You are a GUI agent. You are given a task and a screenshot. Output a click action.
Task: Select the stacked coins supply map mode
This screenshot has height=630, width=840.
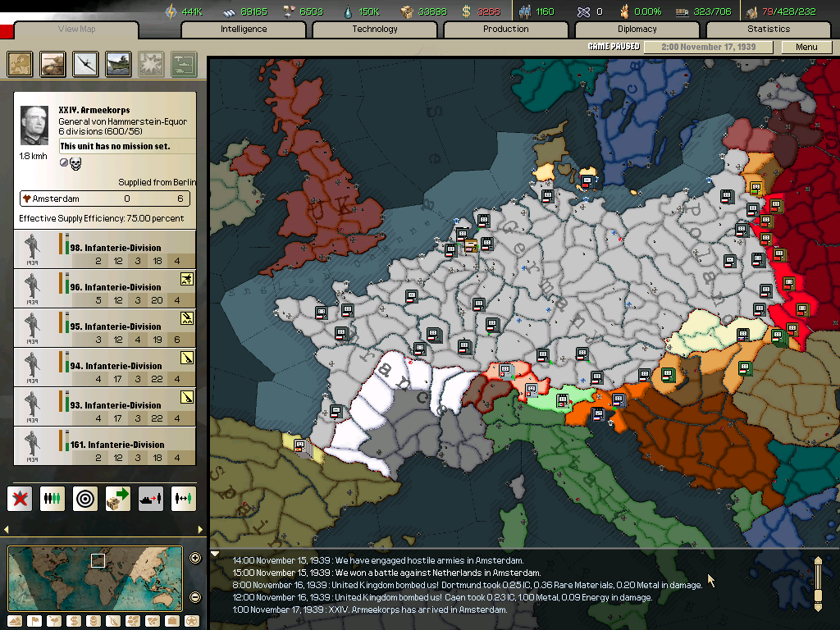[94, 621]
